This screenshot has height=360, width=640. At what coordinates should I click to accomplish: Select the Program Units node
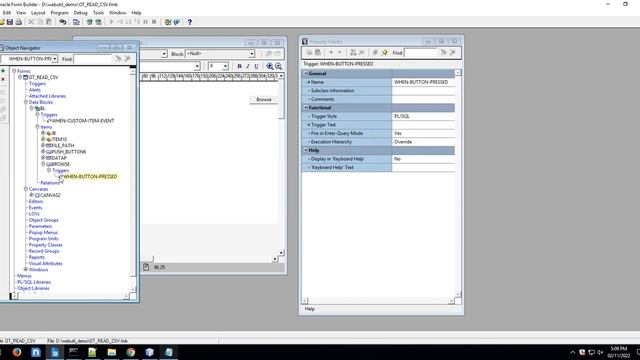coord(44,239)
